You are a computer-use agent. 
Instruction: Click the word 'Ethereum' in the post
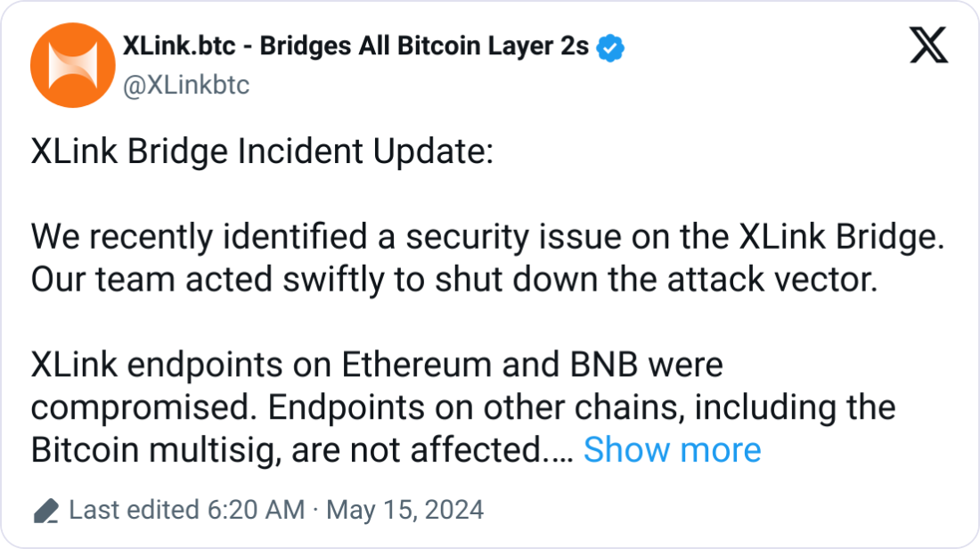pos(416,365)
